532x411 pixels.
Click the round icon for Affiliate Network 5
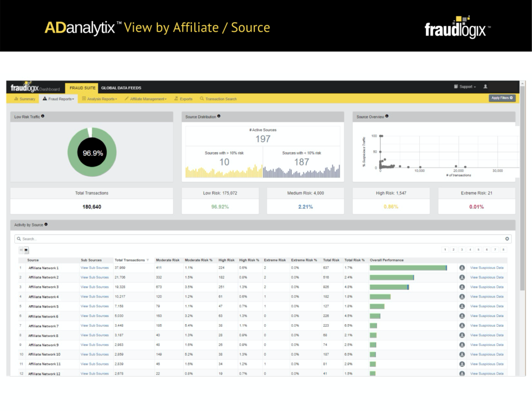(462, 306)
